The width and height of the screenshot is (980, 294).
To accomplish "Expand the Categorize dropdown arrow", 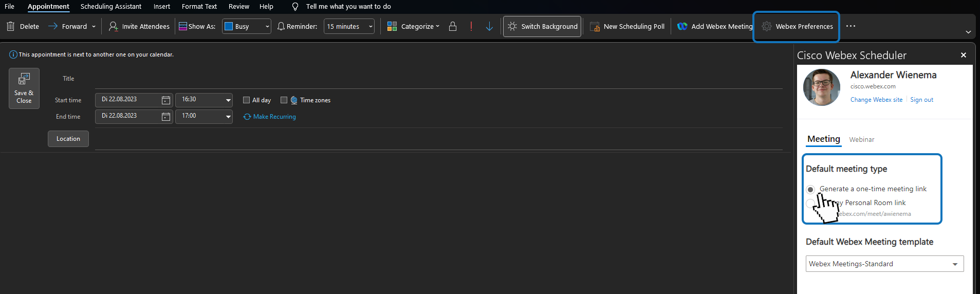I will click(x=437, y=26).
